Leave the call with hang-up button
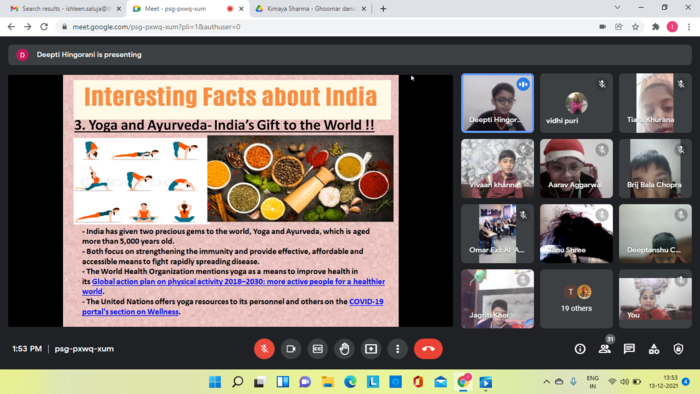 (428, 349)
